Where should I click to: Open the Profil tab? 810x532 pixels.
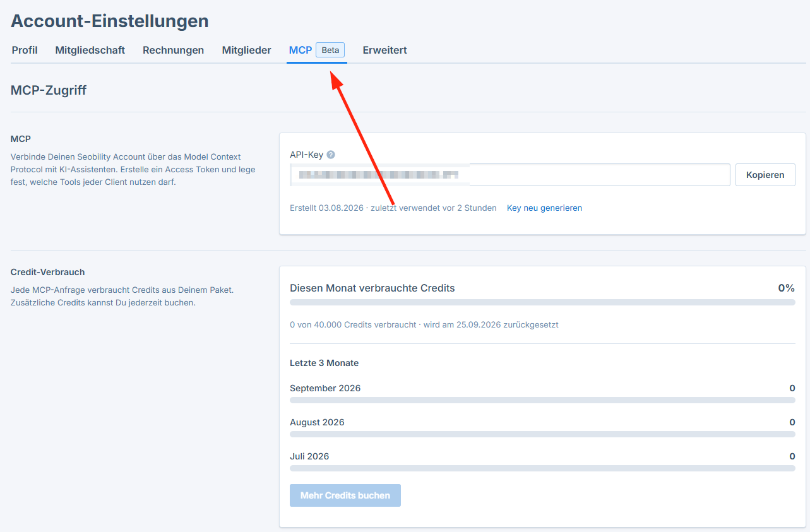tap(25, 50)
